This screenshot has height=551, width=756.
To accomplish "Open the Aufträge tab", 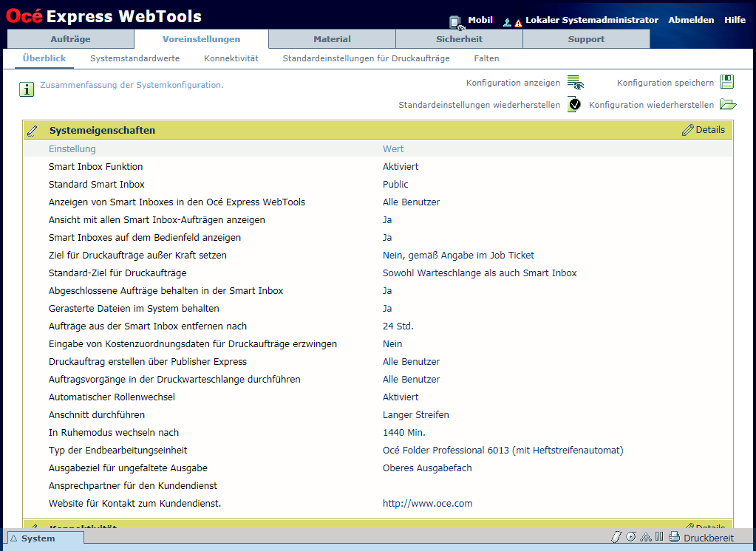I will coord(70,39).
